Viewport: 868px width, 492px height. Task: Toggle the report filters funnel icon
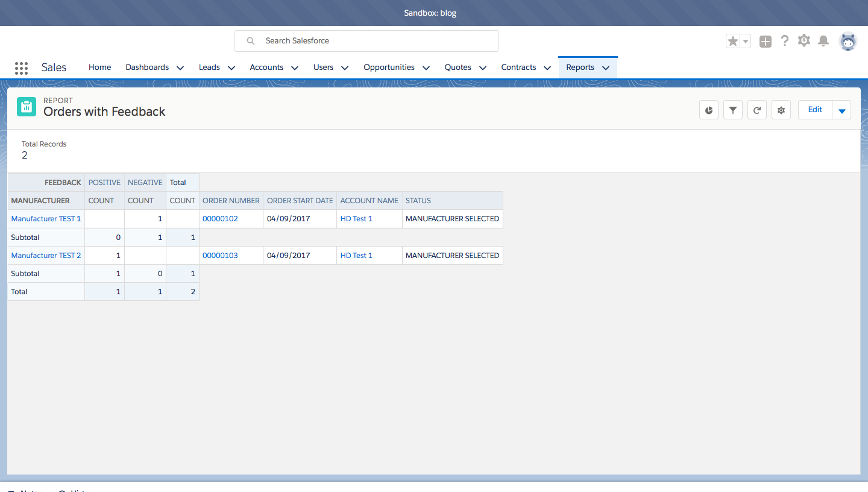[x=733, y=110]
